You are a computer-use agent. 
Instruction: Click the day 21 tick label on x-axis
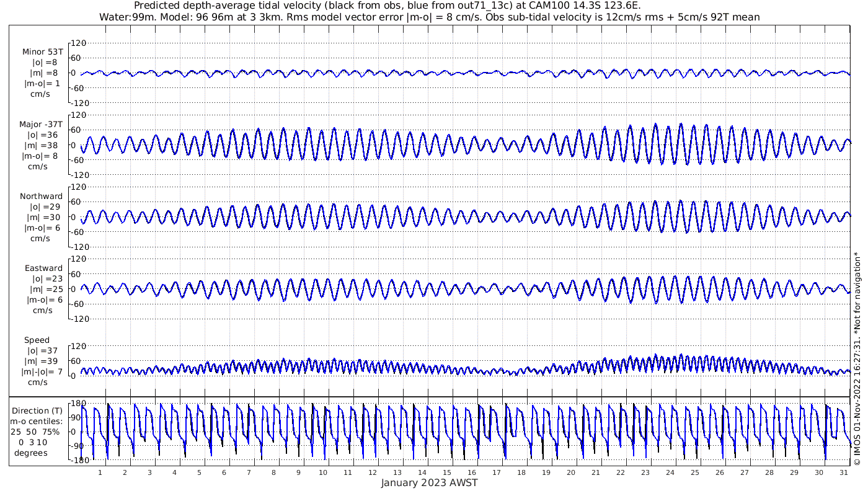pos(596,472)
